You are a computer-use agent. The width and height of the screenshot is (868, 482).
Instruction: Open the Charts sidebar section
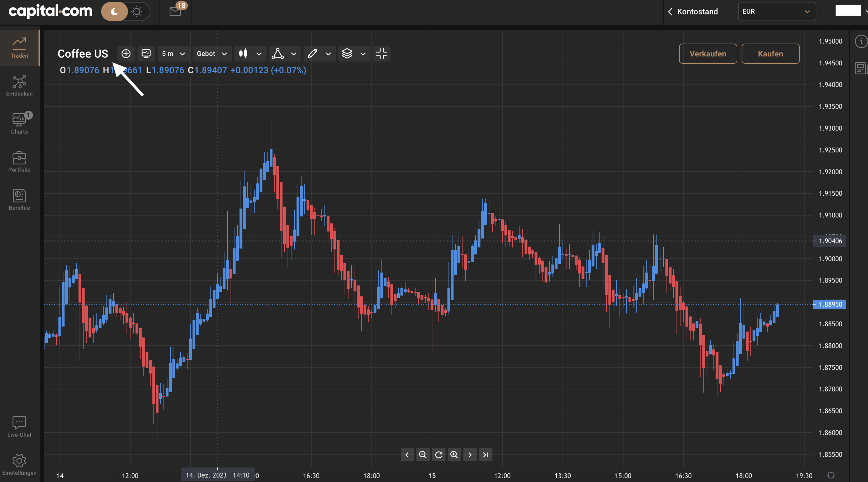pyautogui.click(x=19, y=124)
